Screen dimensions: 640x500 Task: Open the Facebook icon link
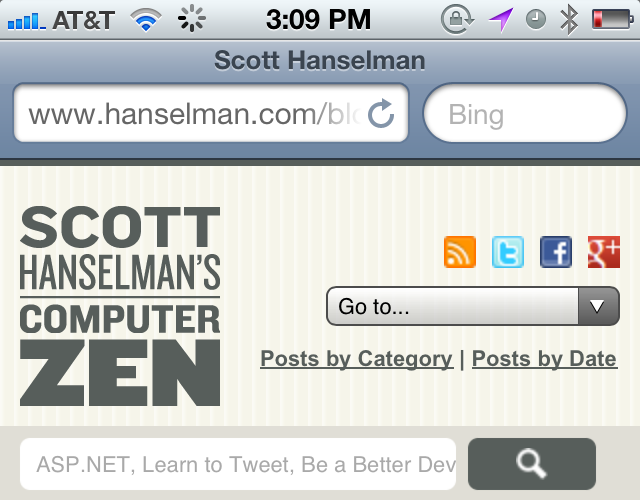tap(556, 252)
